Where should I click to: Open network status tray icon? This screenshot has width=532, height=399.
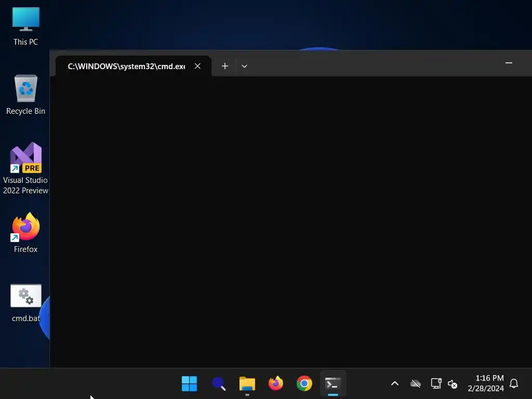[x=436, y=384]
